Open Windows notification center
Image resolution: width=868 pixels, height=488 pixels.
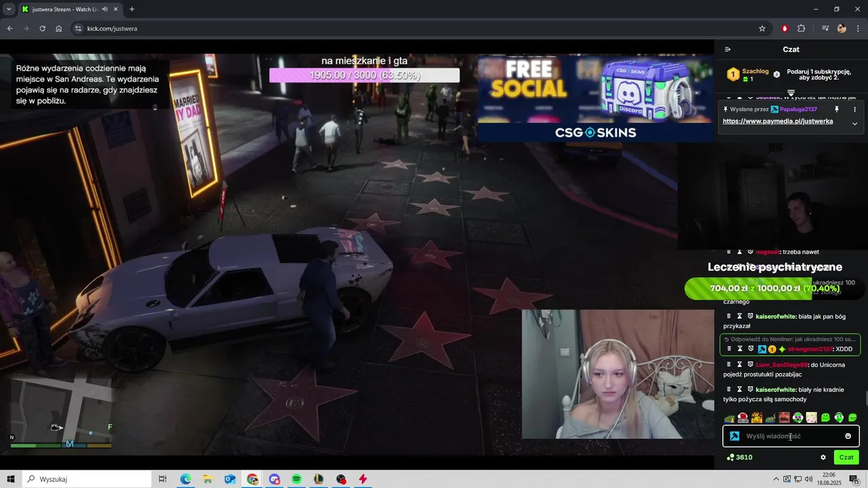pos(854,479)
